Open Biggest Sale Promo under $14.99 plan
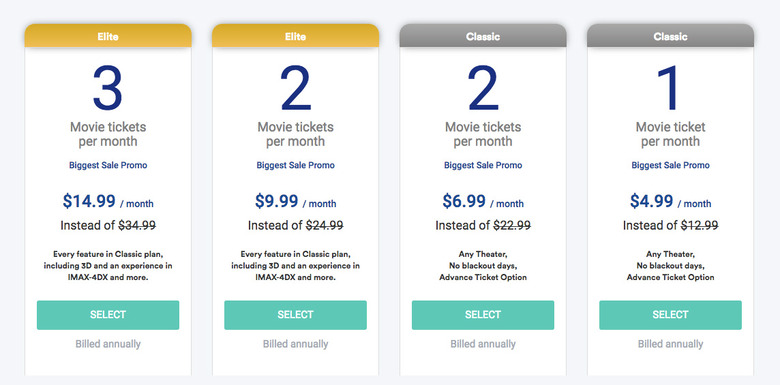This screenshot has width=780, height=385. [x=108, y=165]
